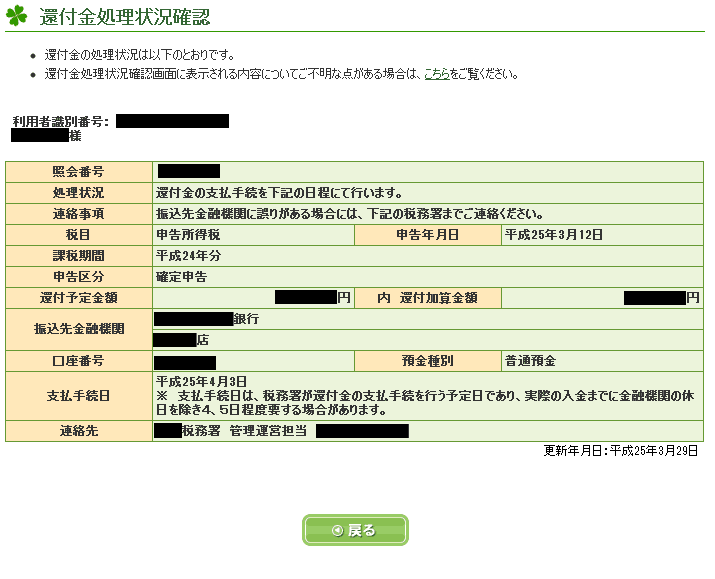Click the 照会番号 header cell
Viewport: 715px width, 579px height.
pyautogui.click(x=79, y=172)
